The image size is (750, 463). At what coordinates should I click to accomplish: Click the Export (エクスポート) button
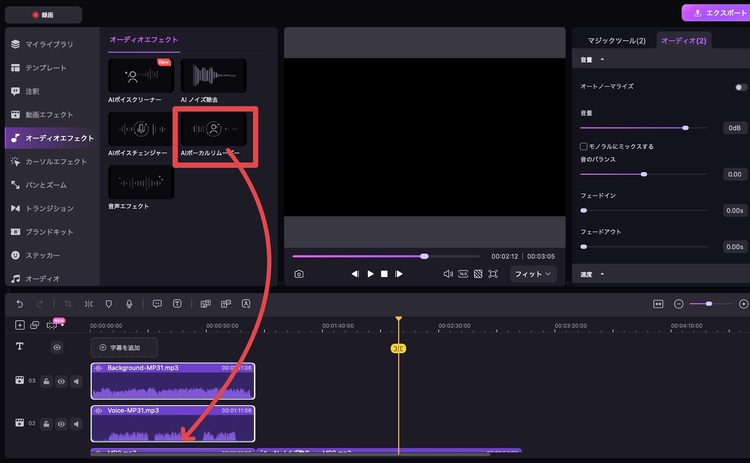(x=716, y=13)
